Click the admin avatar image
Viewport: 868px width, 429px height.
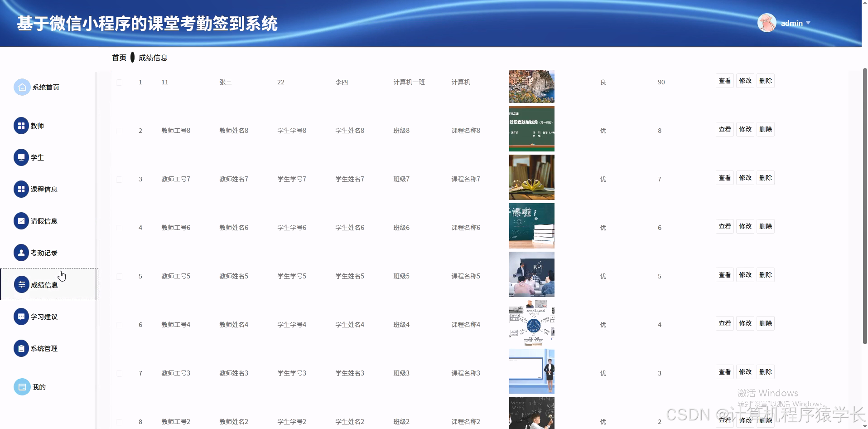coord(767,23)
